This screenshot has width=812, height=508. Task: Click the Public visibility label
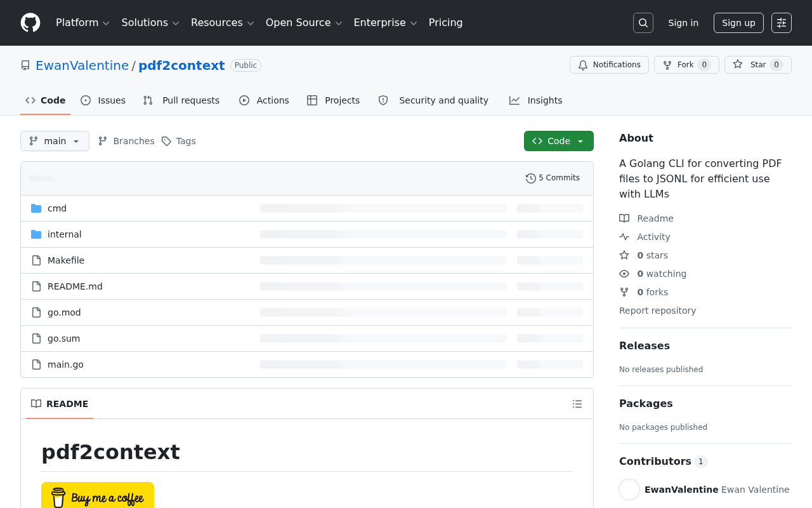[x=246, y=65]
